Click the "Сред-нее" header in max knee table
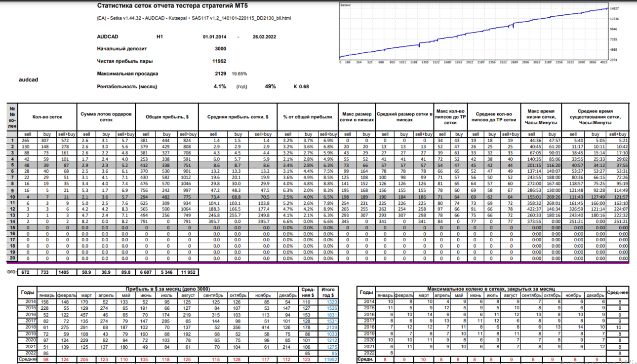 (x=618, y=292)
